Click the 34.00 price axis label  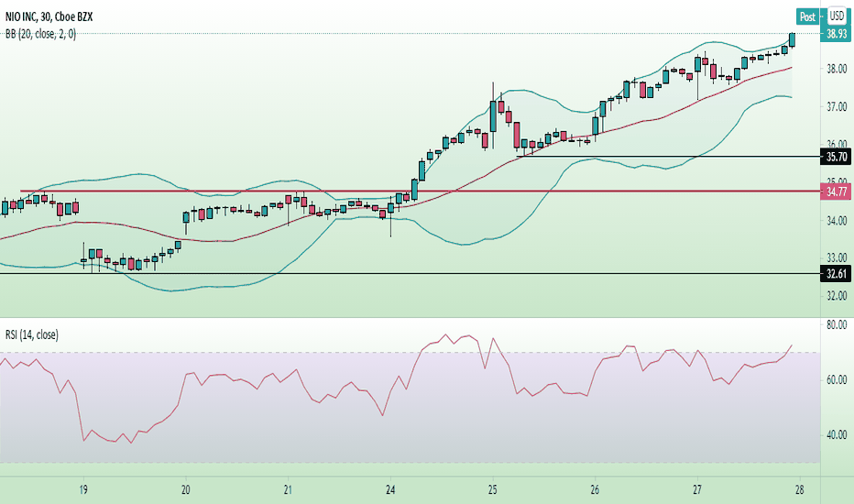coord(837,221)
